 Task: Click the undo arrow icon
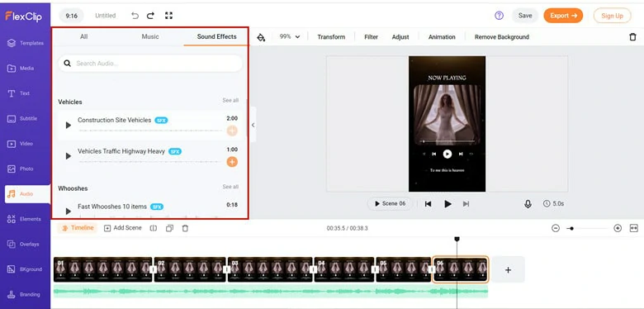(x=135, y=16)
